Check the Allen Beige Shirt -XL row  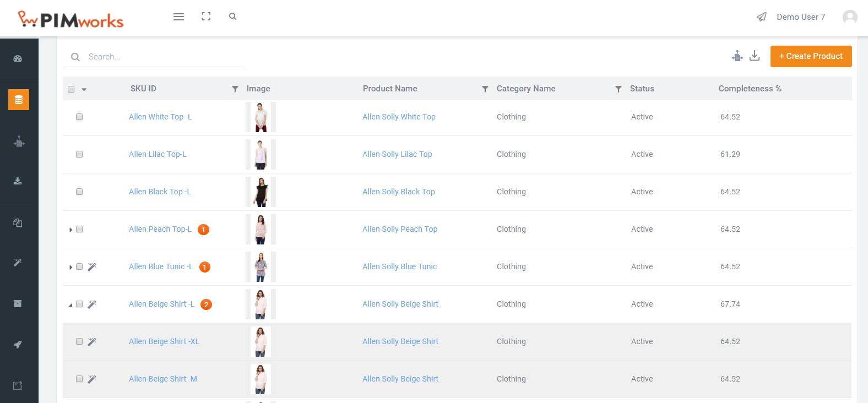(x=79, y=341)
